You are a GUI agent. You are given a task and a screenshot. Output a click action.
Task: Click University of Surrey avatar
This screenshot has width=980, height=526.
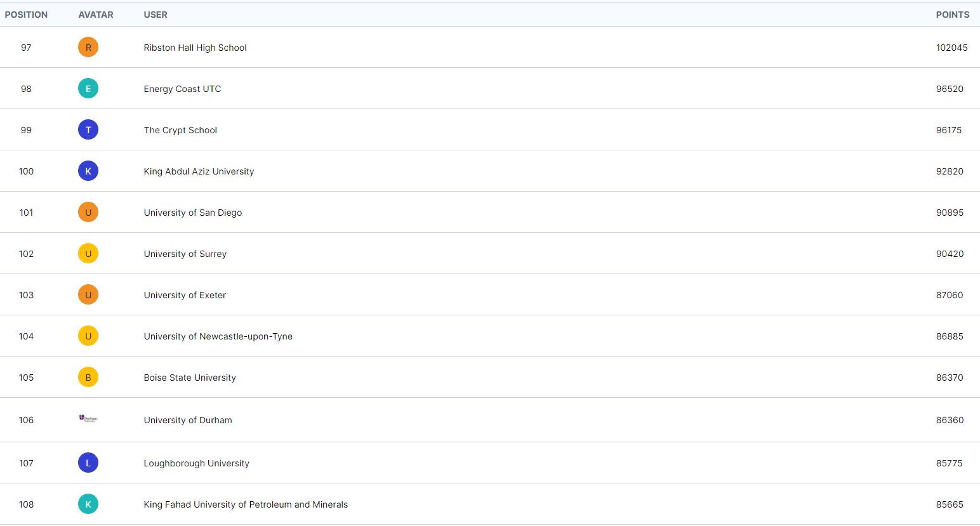click(x=88, y=253)
